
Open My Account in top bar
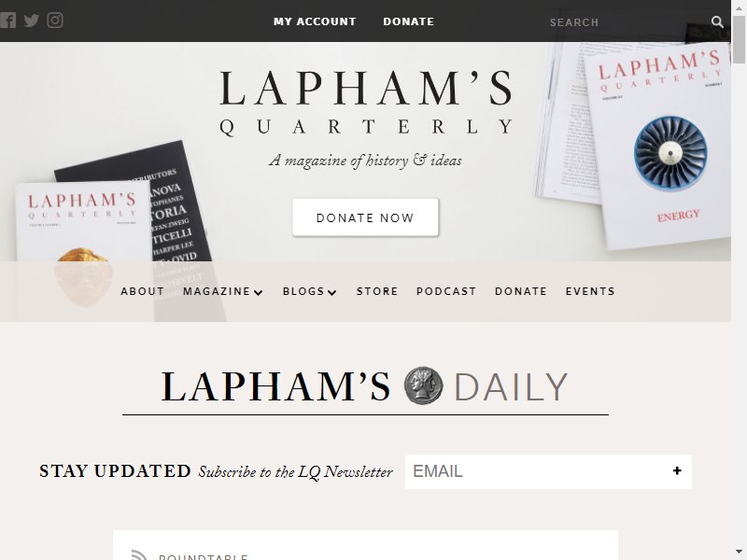(x=315, y=21)
